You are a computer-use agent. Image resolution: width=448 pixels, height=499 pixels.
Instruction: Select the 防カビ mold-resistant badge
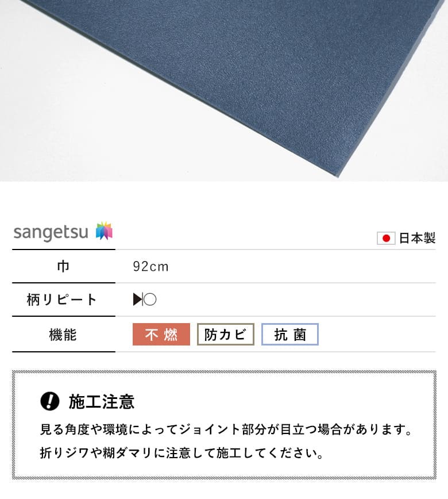(225, 335)
